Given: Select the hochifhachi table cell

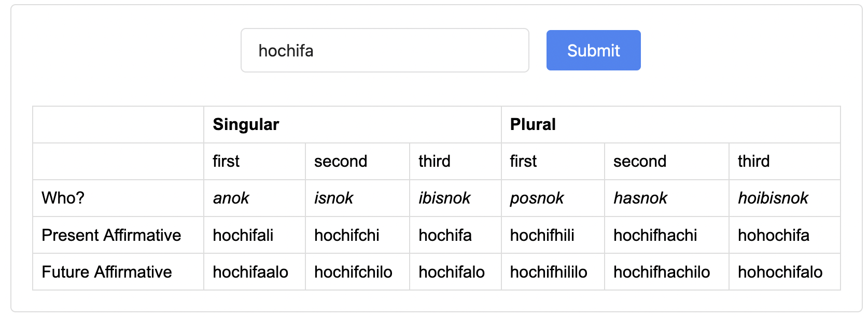Looking at the screenshot, I should click(x=655, y=235).
